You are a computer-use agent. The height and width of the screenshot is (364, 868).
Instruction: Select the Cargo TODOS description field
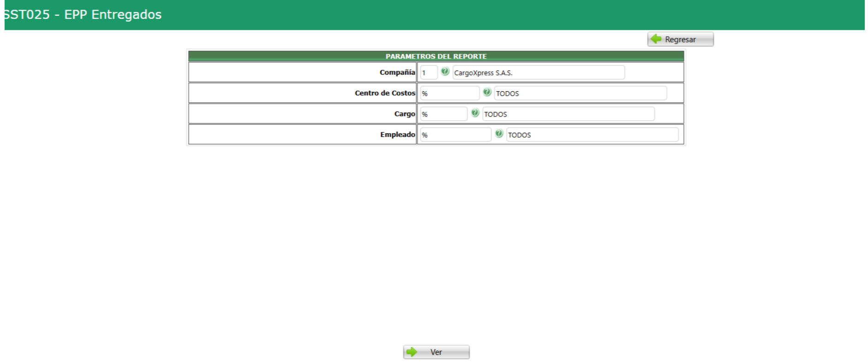point(568,114)
